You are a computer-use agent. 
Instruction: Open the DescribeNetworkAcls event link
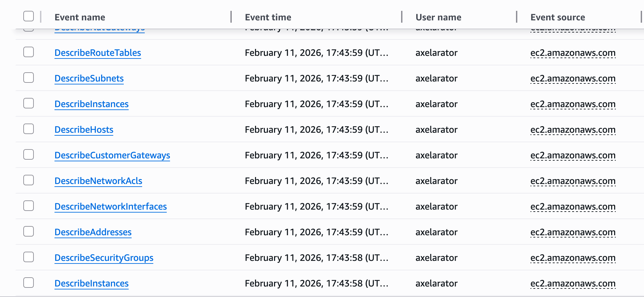[98, 181]
